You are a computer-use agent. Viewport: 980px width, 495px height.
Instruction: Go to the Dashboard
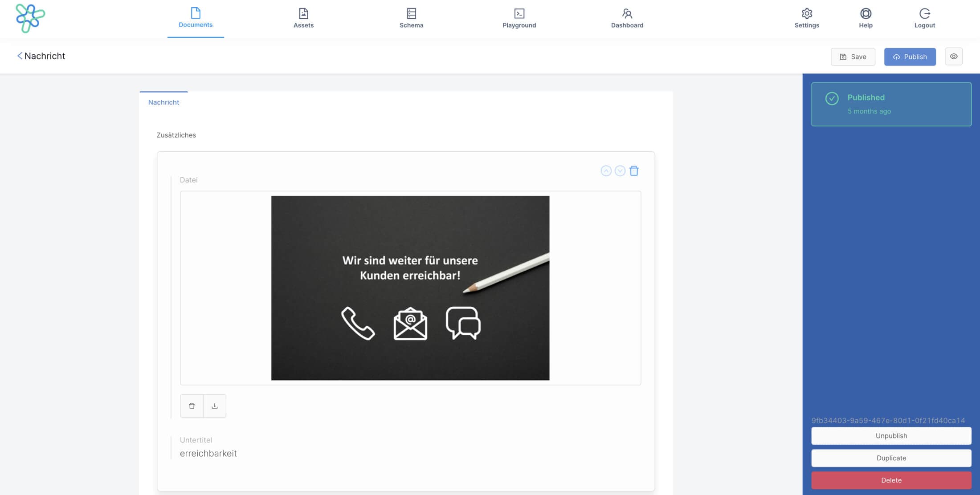[x=627, y=18]
